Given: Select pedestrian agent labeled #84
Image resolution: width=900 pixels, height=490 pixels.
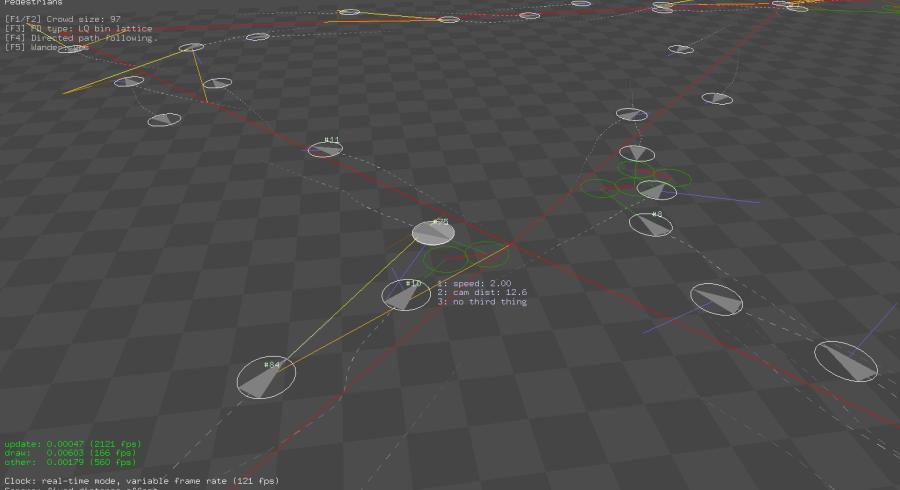Looking at the screenshot, I should [266, 378].
